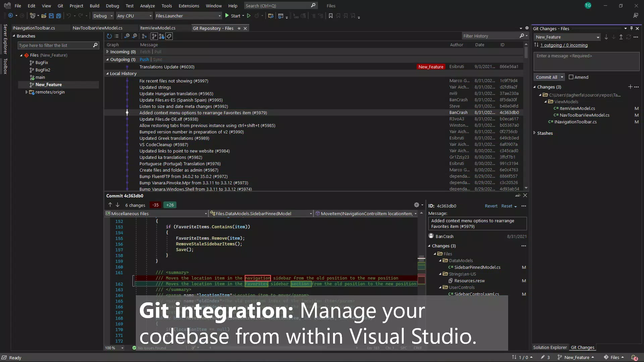
Task: Open the Commit All dropdown arrow
Action: click(562, 77)
